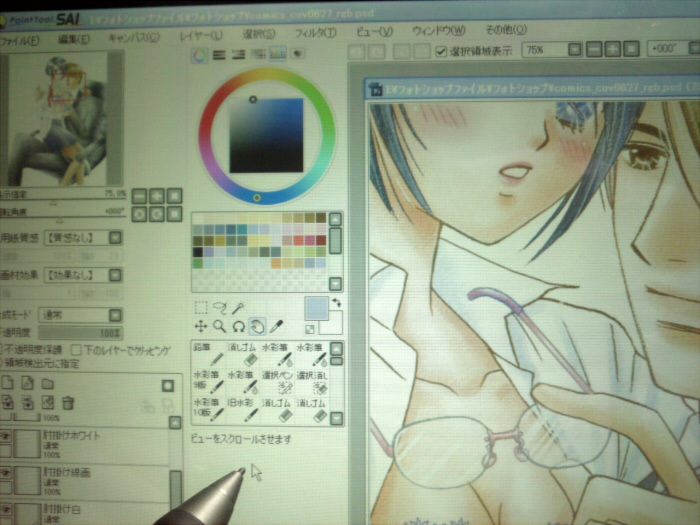This screenshot has height=525, width=700.
Task: Click zoom-out minus button in navigator
Action: point(140,196)
